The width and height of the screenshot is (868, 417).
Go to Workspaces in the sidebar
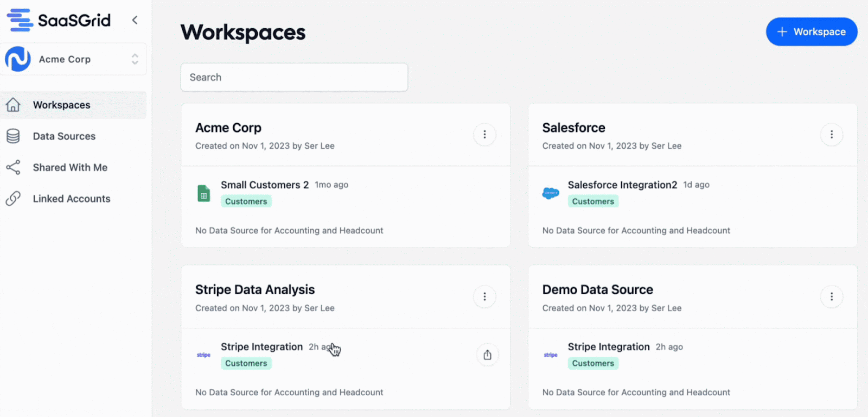coord(61,105)
